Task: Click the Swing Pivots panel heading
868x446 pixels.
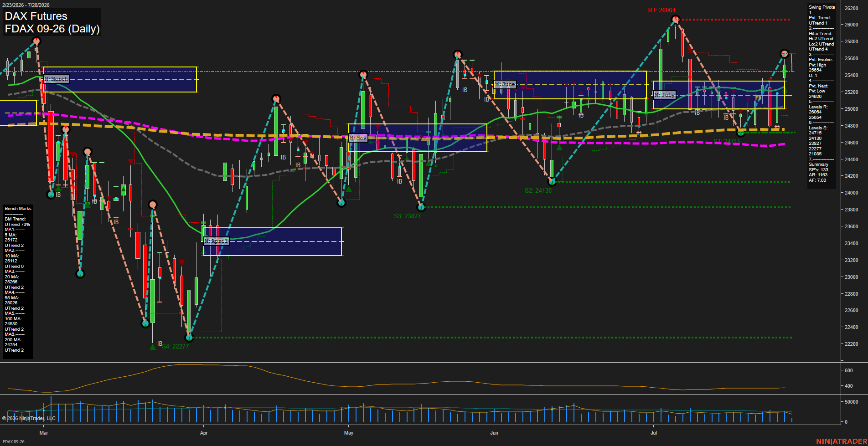Action: 822,7
